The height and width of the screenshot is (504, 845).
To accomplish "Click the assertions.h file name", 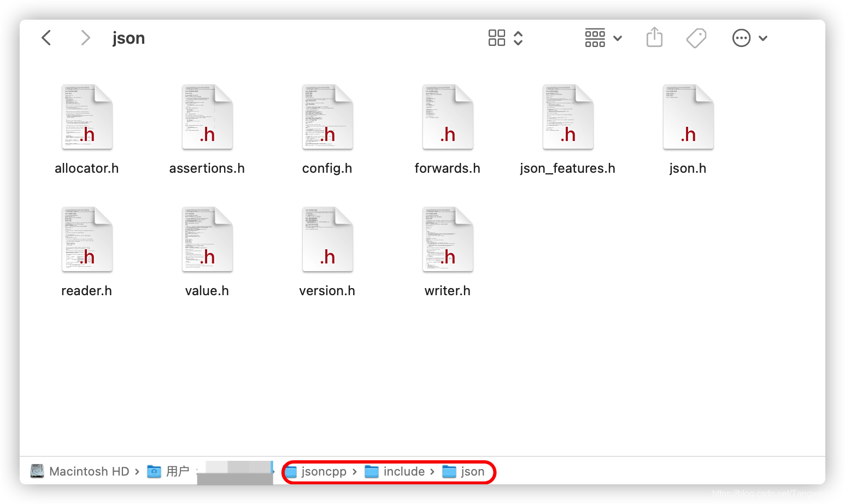I will tap(207, 168).
